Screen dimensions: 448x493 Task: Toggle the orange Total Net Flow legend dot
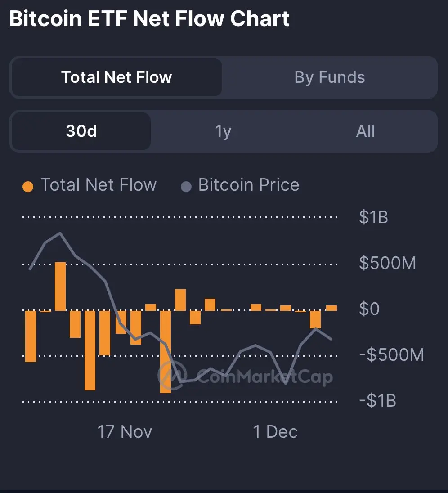(x=28, y=186)
